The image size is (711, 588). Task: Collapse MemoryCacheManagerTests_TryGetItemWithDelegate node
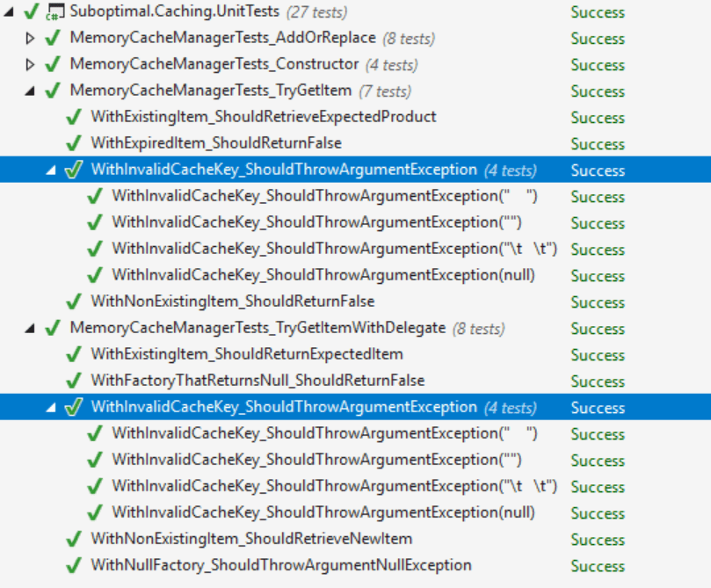click(30, 328)
